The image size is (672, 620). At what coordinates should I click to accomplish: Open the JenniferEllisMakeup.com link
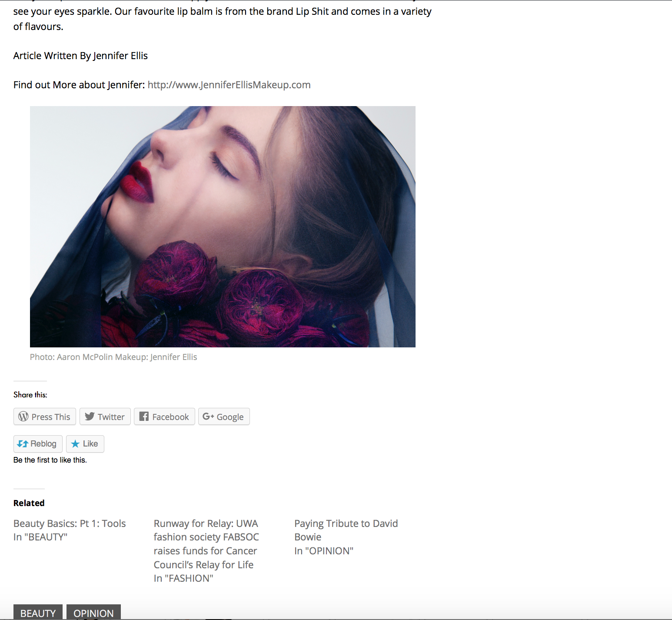point(229,85)
